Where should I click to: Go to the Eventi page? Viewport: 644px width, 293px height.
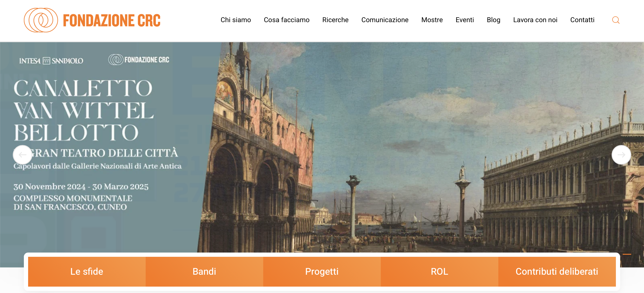(x=464, y=20)
